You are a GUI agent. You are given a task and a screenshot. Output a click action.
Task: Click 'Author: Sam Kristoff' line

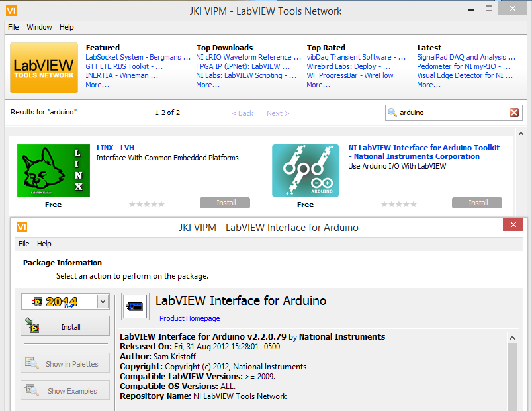157,356
